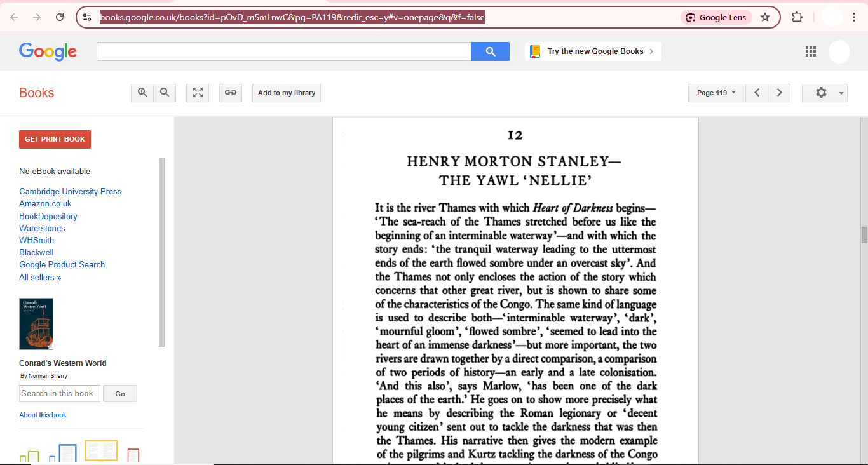Open the Page 119 dropdown
The width and height of the screenshot is (868, 465).
pyautogui.click(x=716, y=93)
